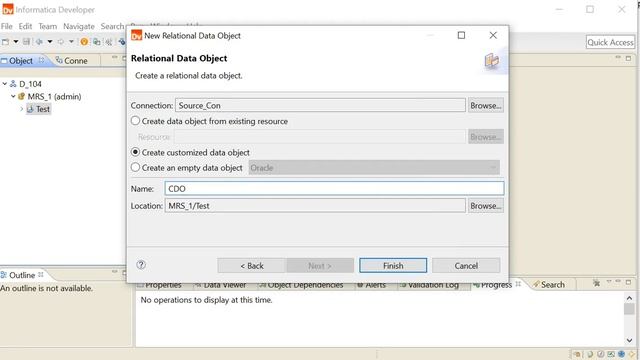Viewport: 640px width, 360px height.
Task: Open back history dropdown arrow in toolbar
Action: (50, 42)
